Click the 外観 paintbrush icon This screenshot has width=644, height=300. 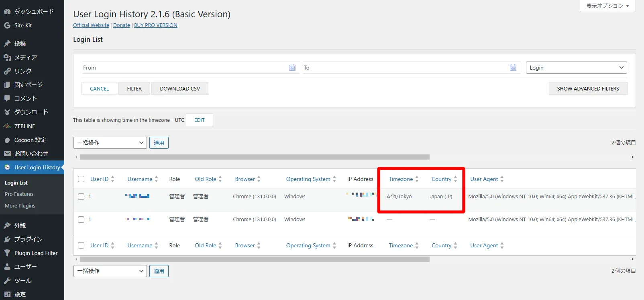(x=7, y=226)
